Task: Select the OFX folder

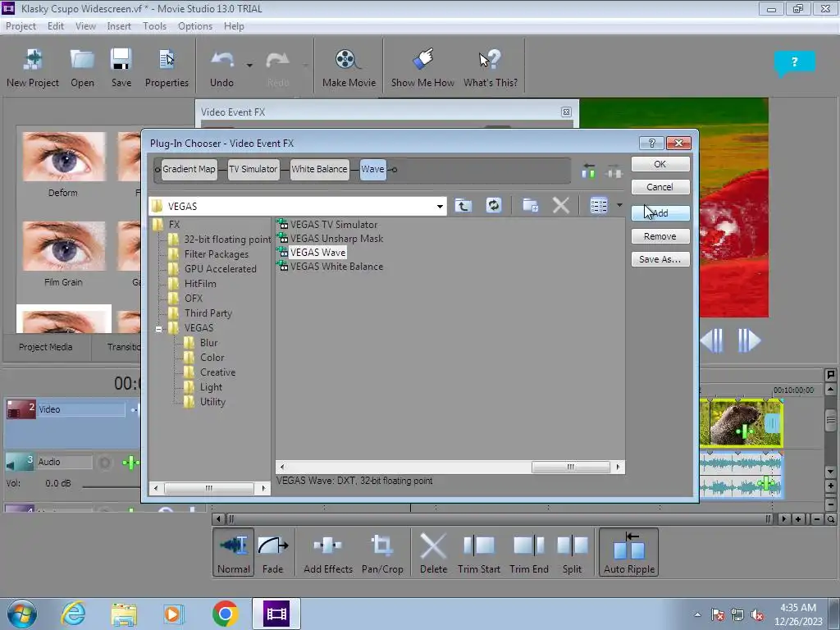Action: (x=194, y=299)
